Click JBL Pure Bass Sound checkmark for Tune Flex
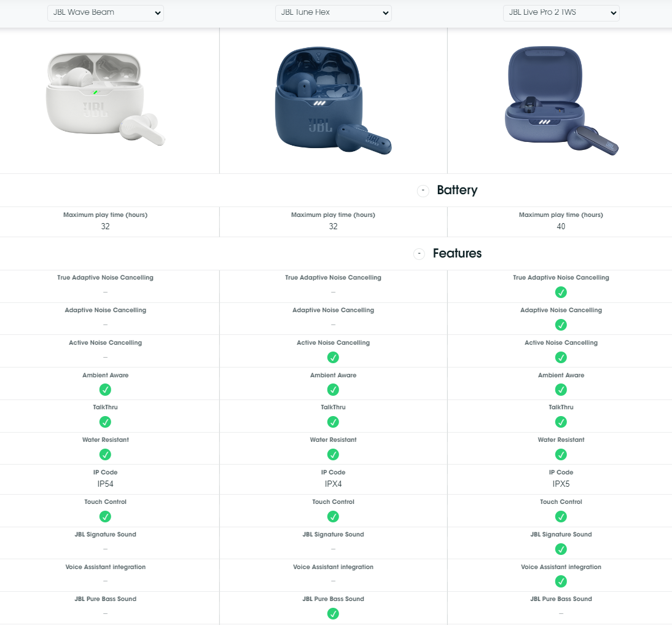The height and width of the screenshot is (625, 672). tap(333, 613)
